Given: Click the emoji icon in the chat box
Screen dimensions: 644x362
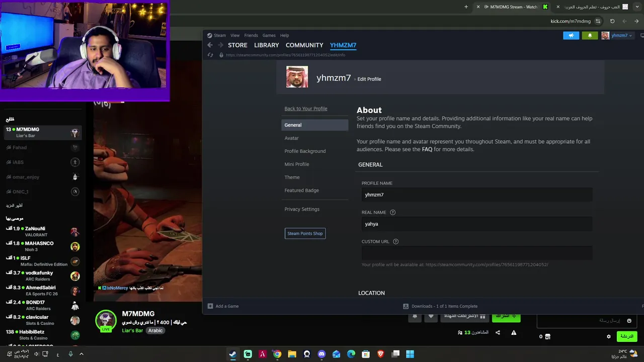Looking at the screenshot, I should coord(629,321).
